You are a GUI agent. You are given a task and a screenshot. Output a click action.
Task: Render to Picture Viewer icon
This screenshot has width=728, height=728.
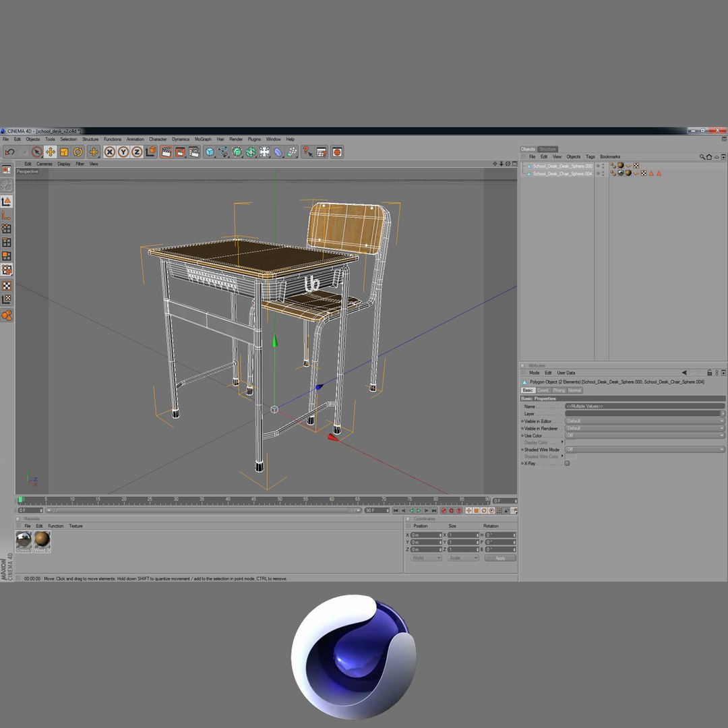180,152
